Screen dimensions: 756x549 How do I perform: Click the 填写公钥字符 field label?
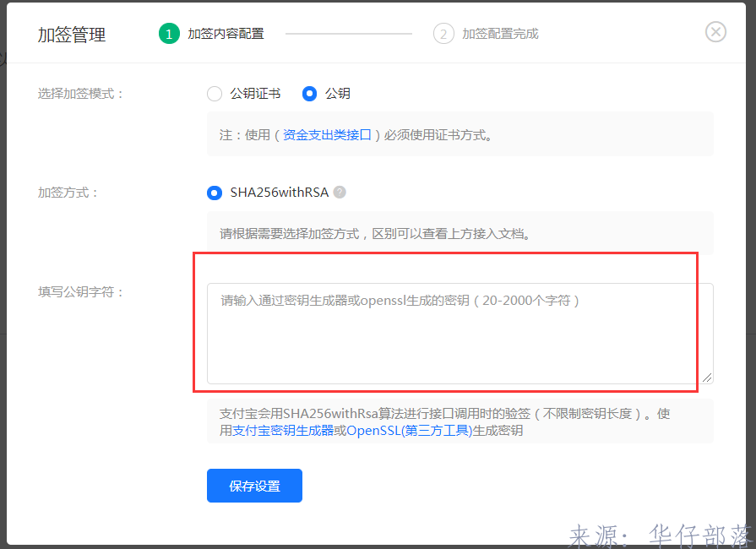[x=81, y=292]
